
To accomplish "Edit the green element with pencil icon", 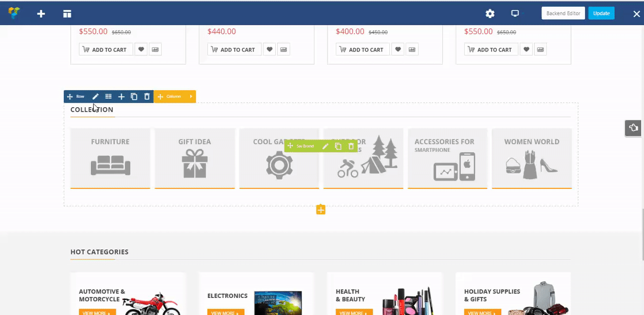I will point(325,146).
